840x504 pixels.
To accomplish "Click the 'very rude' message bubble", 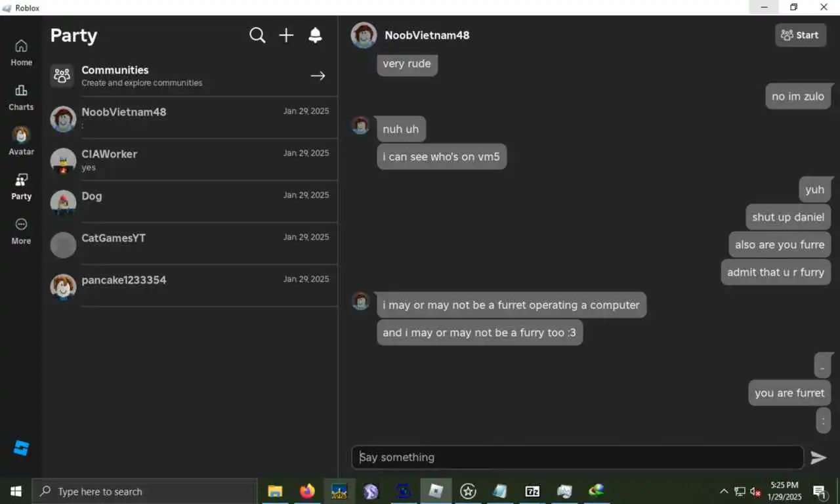I will 407,64.
